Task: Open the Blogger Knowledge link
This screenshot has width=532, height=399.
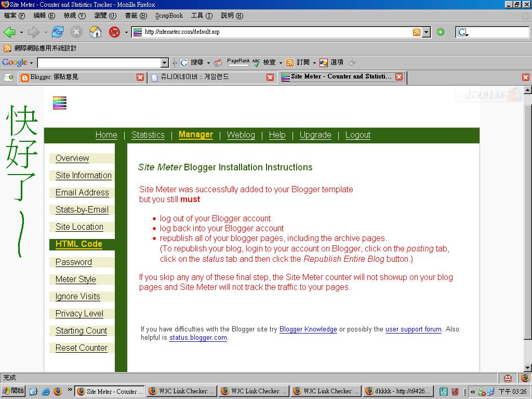Action: pos(308,329)
